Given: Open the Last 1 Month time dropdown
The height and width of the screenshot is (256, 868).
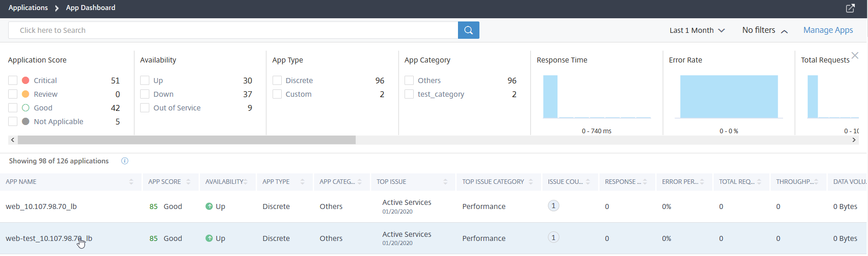Looking at the screenshot, I should tap(697, 30).
